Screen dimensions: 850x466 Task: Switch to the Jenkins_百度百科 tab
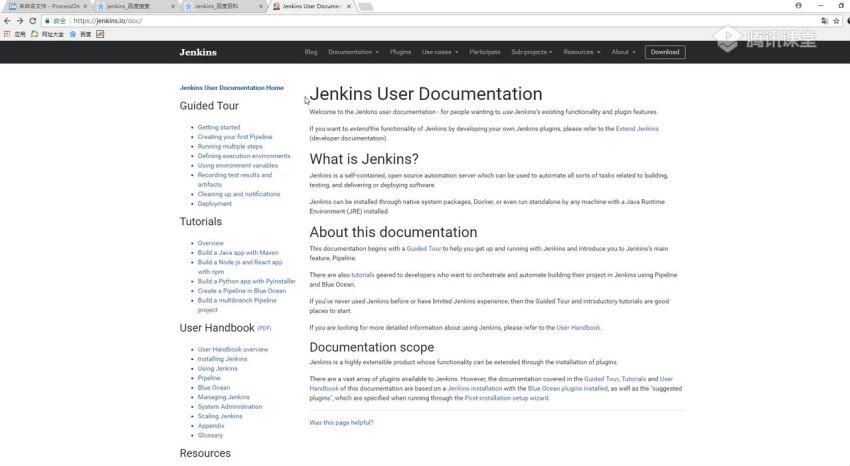coord(222,6)
